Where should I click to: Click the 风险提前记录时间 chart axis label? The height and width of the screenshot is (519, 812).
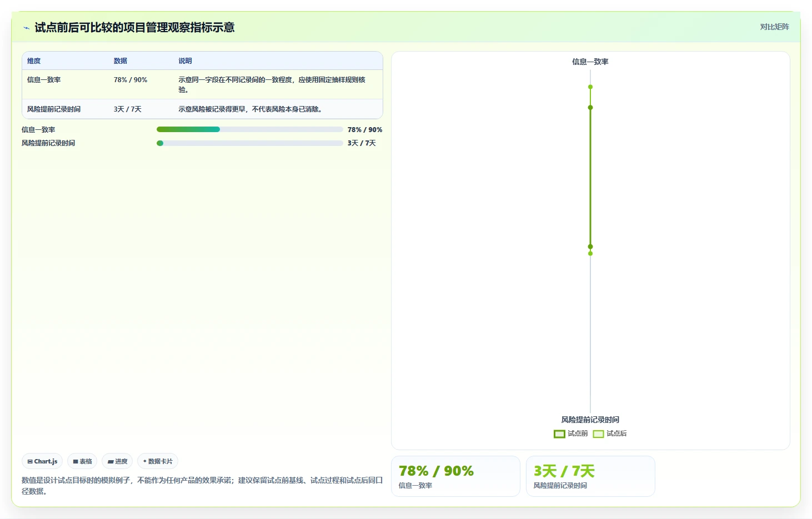pos(590,420)
